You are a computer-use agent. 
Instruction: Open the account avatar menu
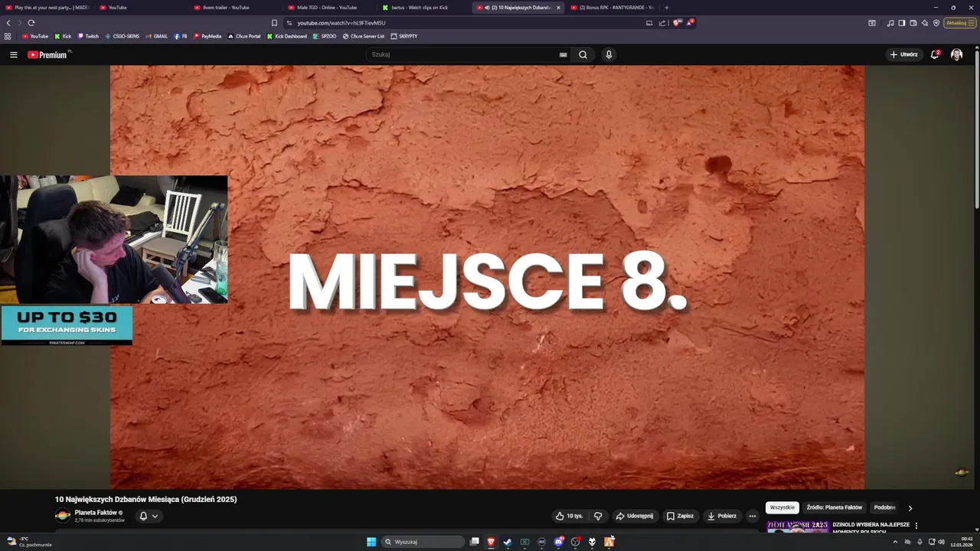[956, 54]
